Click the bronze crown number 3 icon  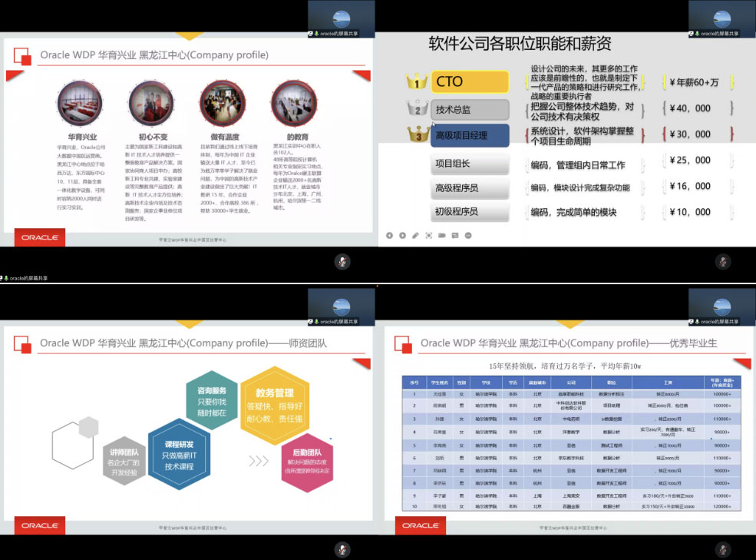point(418,135)
